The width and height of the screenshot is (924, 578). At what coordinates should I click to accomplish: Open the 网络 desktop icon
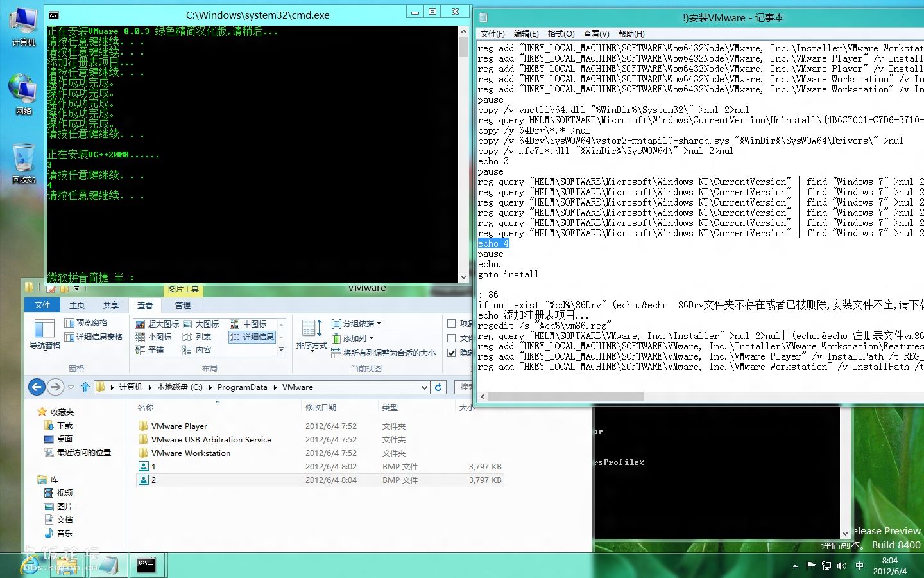coord(24,94)
